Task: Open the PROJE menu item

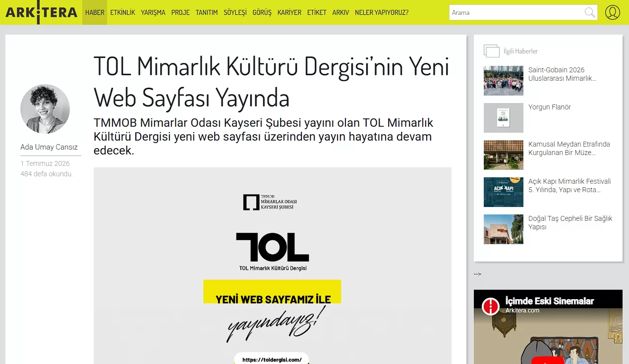Action: tap(180, 12)
